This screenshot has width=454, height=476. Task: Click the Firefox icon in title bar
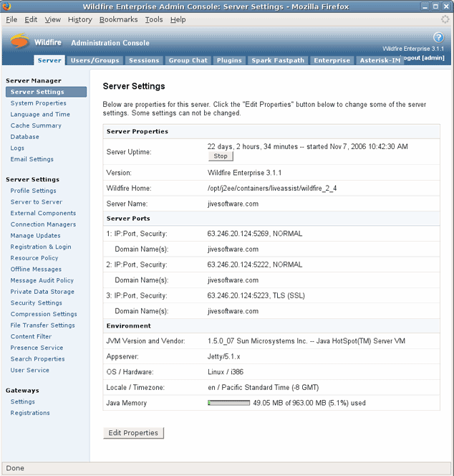coord(8,6)
